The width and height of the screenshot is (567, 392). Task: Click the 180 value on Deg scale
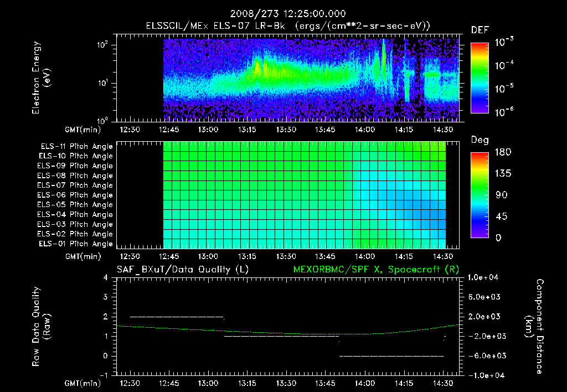[x=503, y=152]
